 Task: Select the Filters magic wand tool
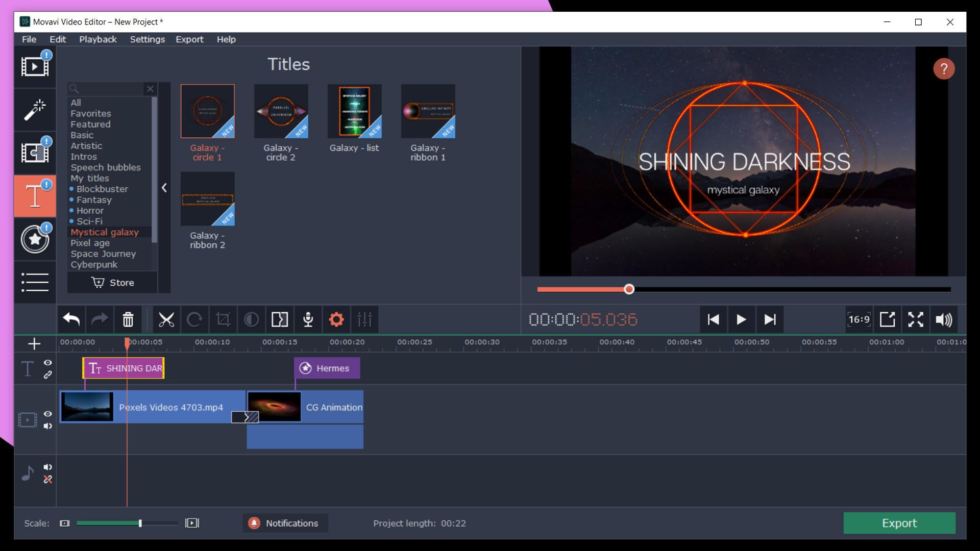click(x=35, y=110)
